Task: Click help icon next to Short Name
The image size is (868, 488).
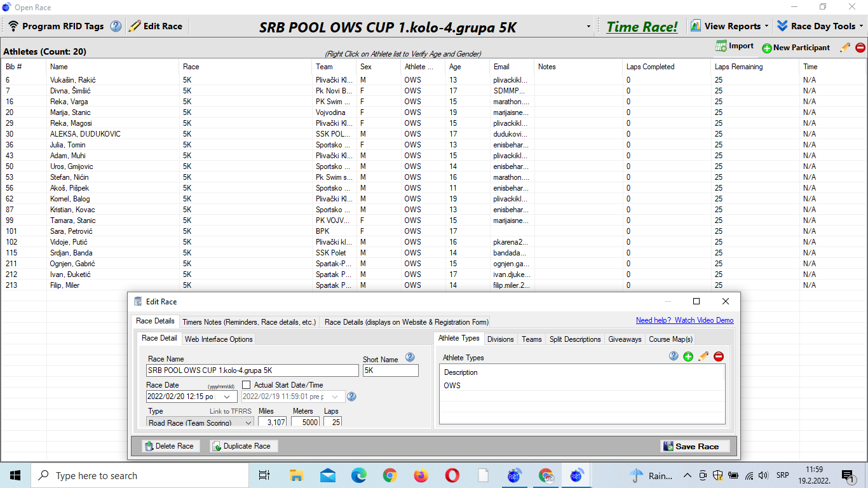Action: pyautogui.click(x=410, y=358)
